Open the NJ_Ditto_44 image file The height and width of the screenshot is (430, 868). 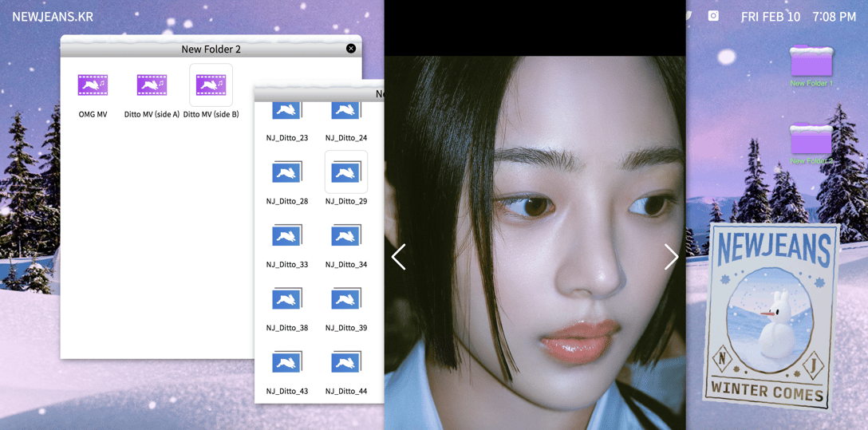point(345,362)
